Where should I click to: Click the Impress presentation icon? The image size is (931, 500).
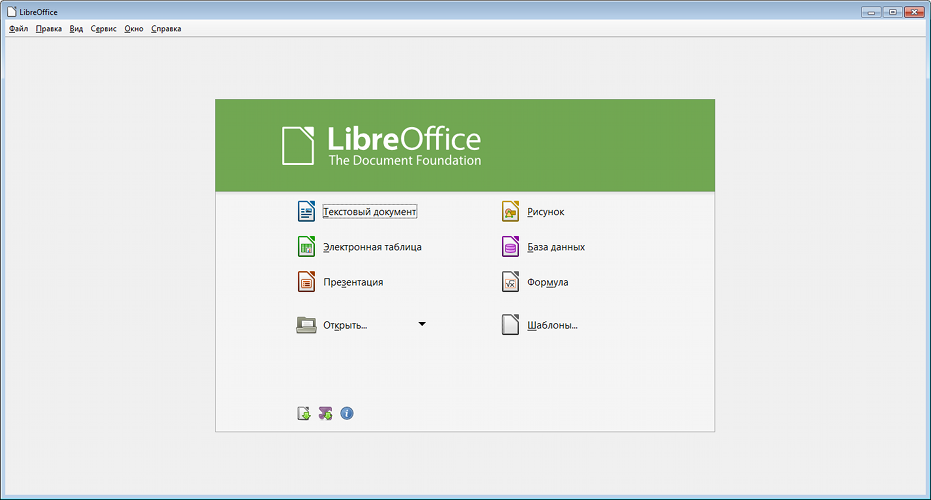point(306,281)
